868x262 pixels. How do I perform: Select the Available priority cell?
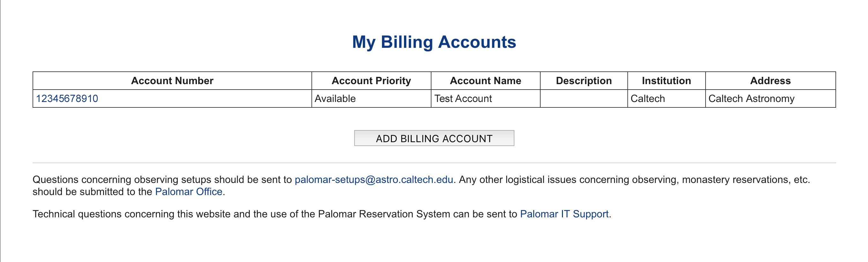pos(371,99)
